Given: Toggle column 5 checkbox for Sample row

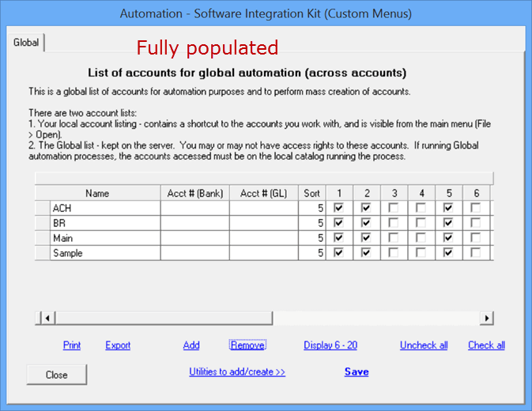Looking at the screenshot, I should [x=449, y=253].
